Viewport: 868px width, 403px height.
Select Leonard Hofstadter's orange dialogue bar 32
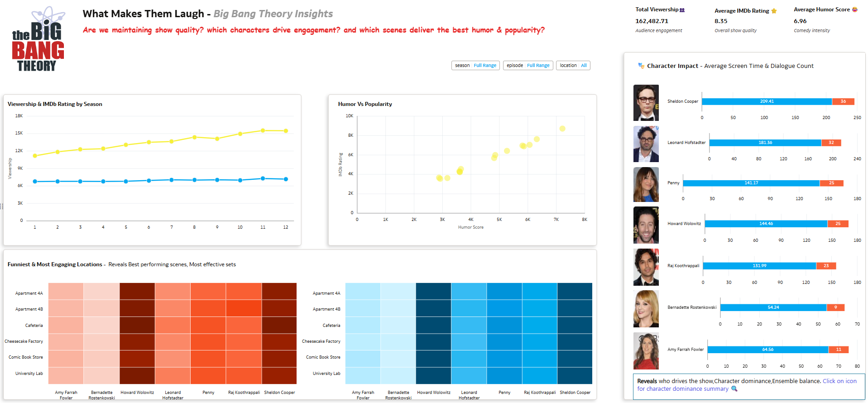(831, 143)
